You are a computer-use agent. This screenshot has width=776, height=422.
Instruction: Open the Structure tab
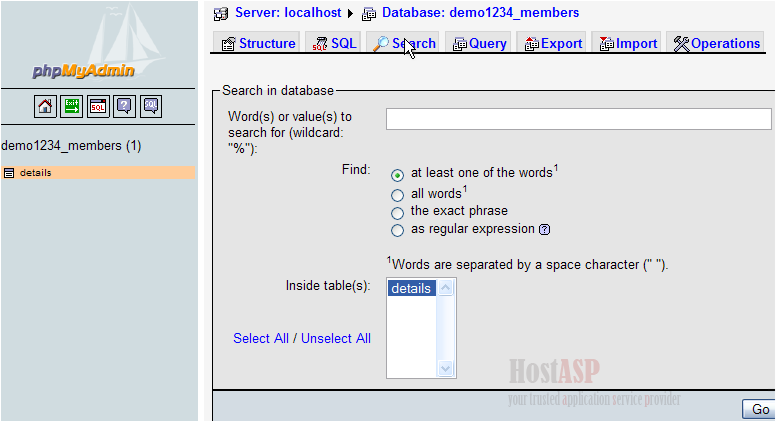click(257, 43)
